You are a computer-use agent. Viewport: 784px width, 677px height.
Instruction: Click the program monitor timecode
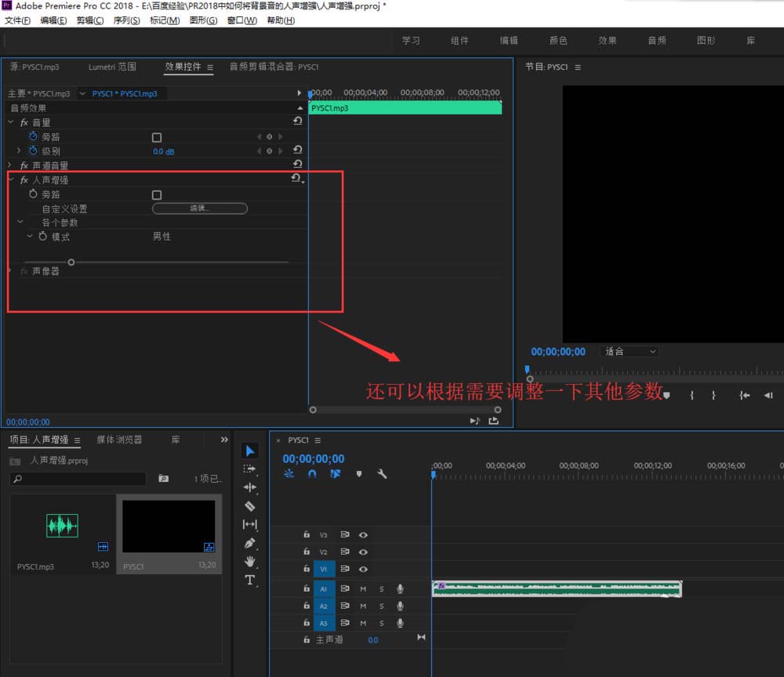tap(558, 352)
